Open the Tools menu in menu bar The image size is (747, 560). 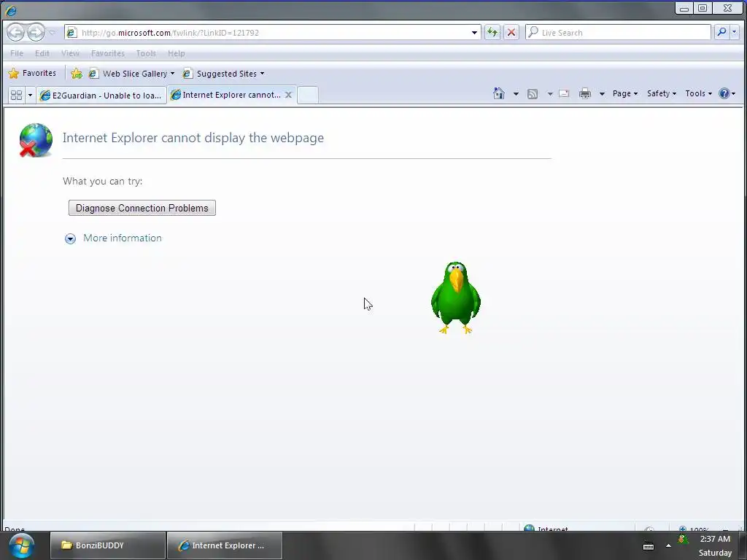tap(146, 53)
